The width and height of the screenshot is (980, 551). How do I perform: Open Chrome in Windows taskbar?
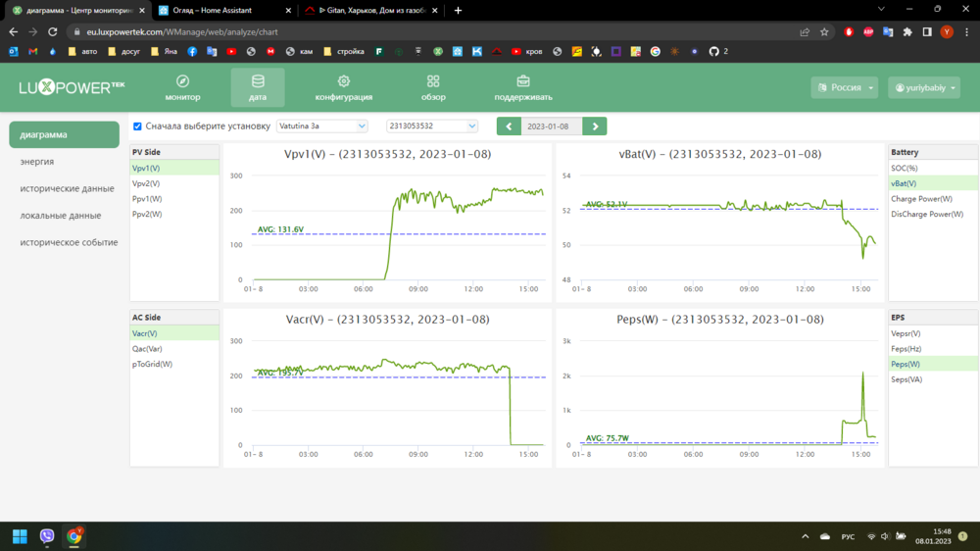tap(74, 536)
